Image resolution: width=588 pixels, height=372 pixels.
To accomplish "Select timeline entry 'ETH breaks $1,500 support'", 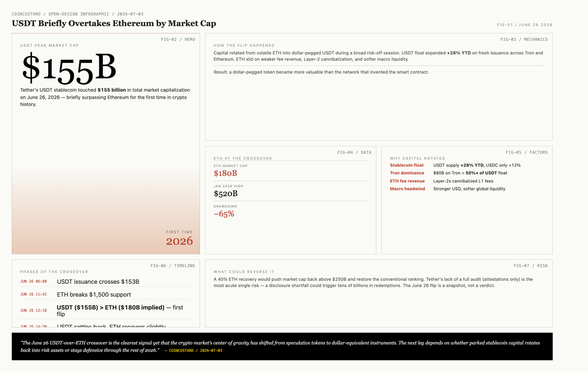I will 94,295.
